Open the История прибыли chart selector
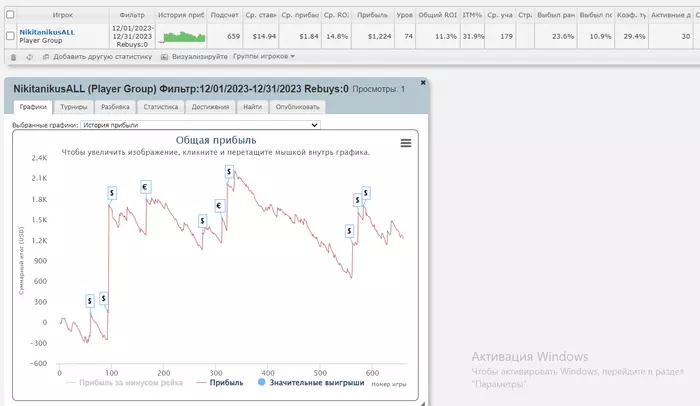700x406 pixels. [x=200, y=125]
